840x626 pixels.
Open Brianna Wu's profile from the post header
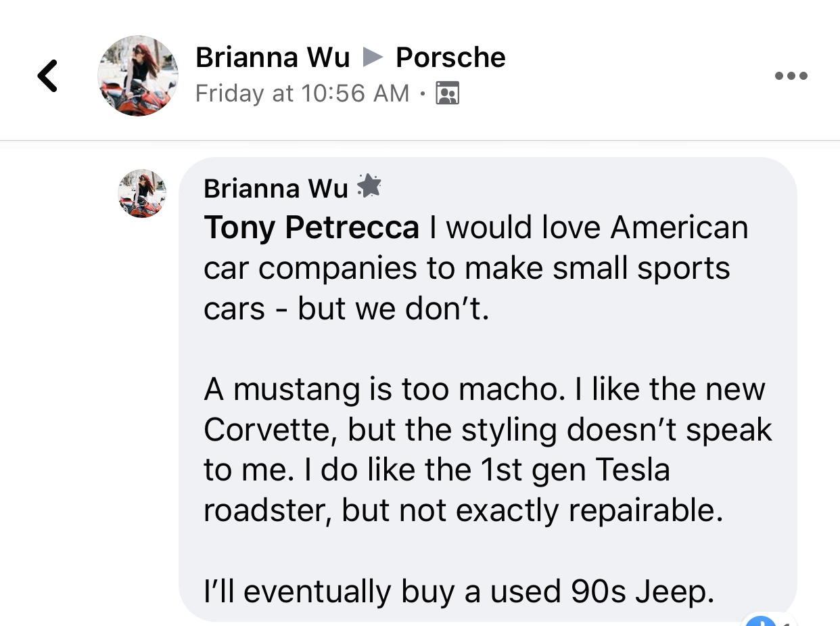[273, 58]
